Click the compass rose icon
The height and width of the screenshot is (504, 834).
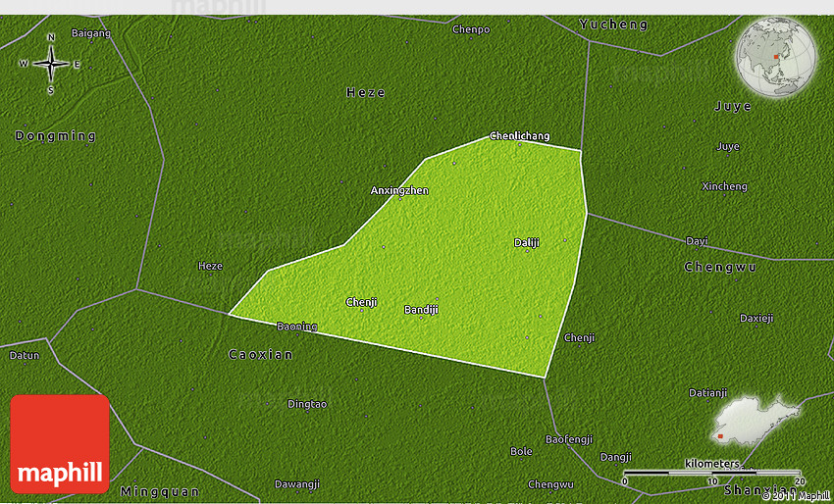pyautogui.click(x=50, y=65)
